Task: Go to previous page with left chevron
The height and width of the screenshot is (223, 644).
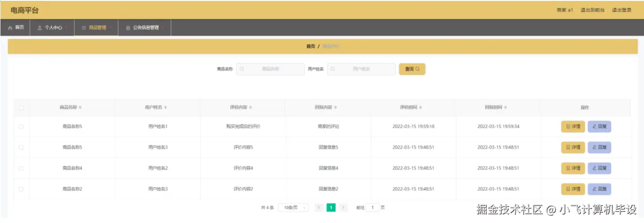Action: pyautogui.click(x=319, y=207)
